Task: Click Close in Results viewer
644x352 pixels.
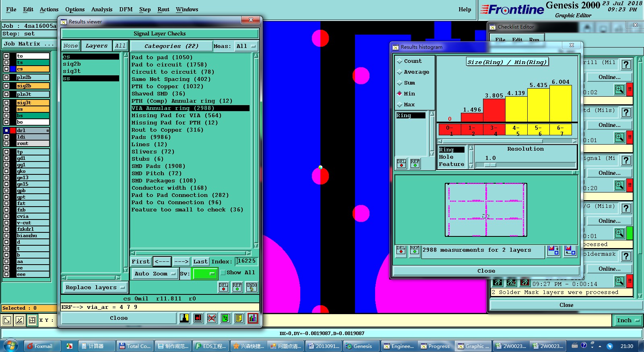Action: [x=119, y=318]
